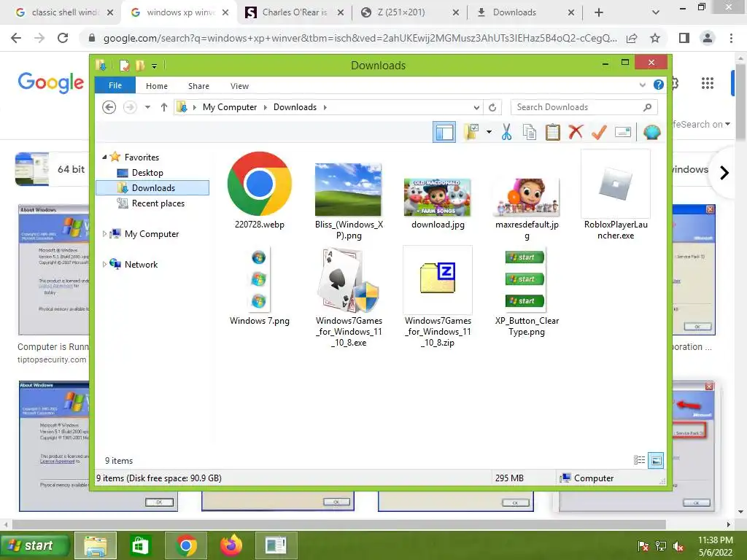Click Chrome icon in the taskbar
Image resolution: width=747 pixels, height=560 pixels.
pos(186,545)
